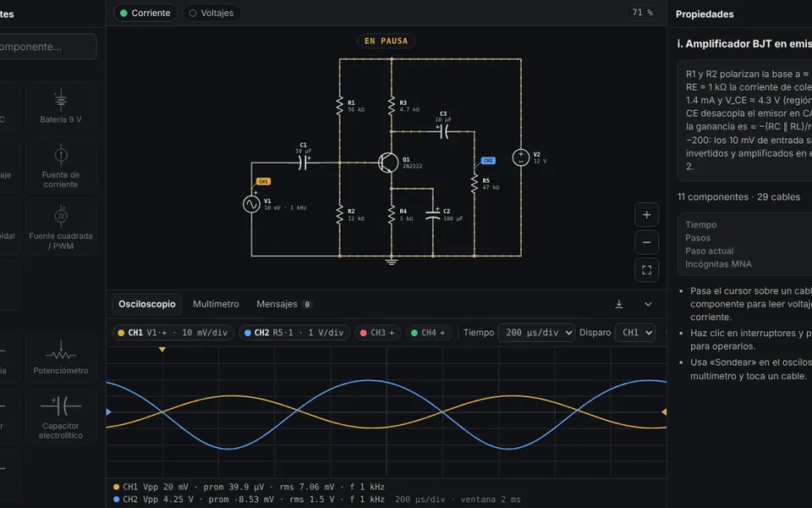The height and width of the screenshot is (508, 812).
Task: Fit circuit to screen with fullscreen icon
Action: click(x=646, y=270)
